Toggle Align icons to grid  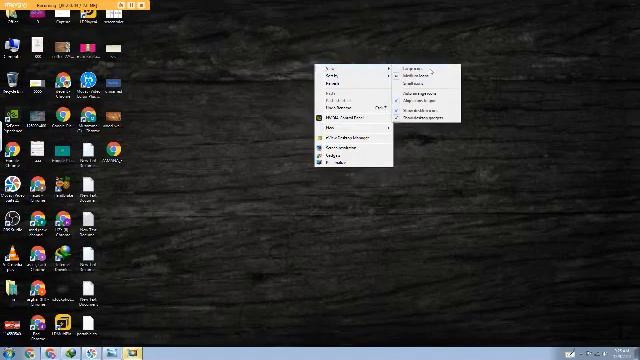coord(427,101)
